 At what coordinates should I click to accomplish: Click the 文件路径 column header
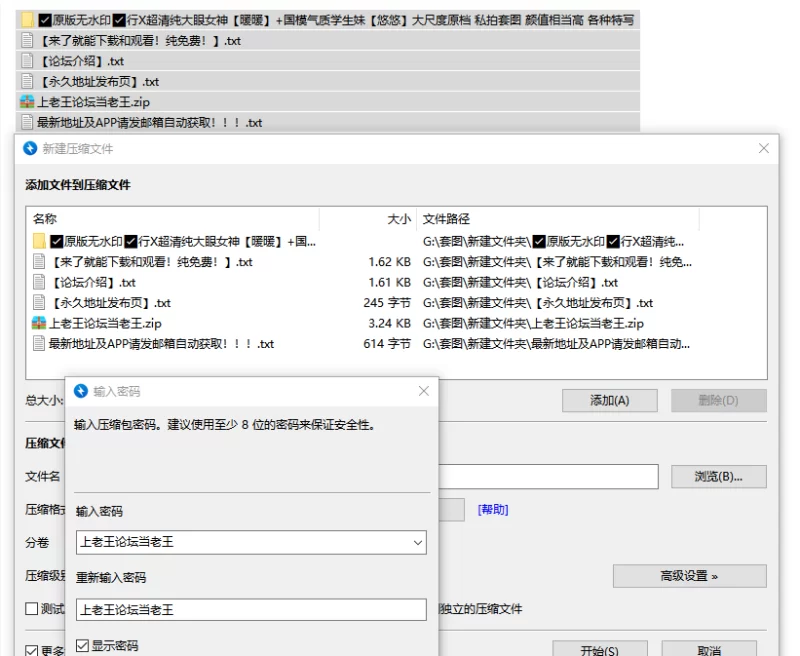tap(446, 219)
